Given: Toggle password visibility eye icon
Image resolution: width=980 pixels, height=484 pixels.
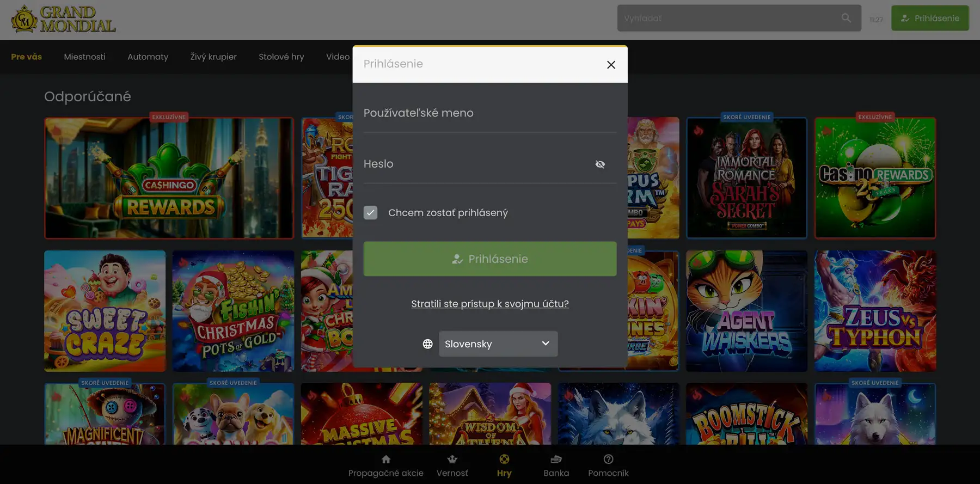Looking at the screenshot, I should tap(600, 164).
